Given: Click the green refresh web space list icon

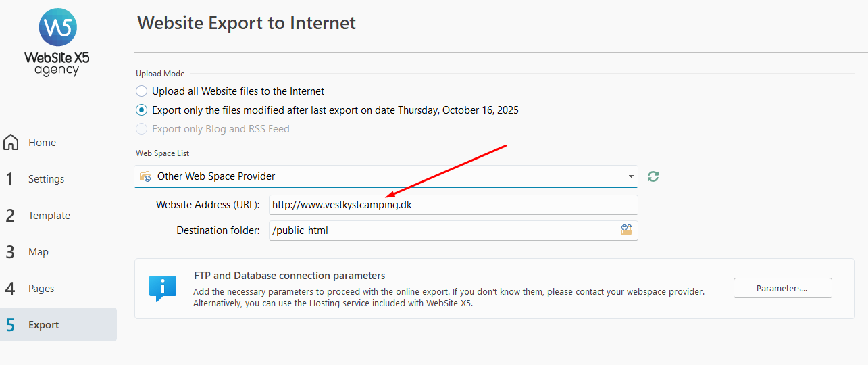Looking at the screenshot, I should pyautogui.click(x=653, y=176).
